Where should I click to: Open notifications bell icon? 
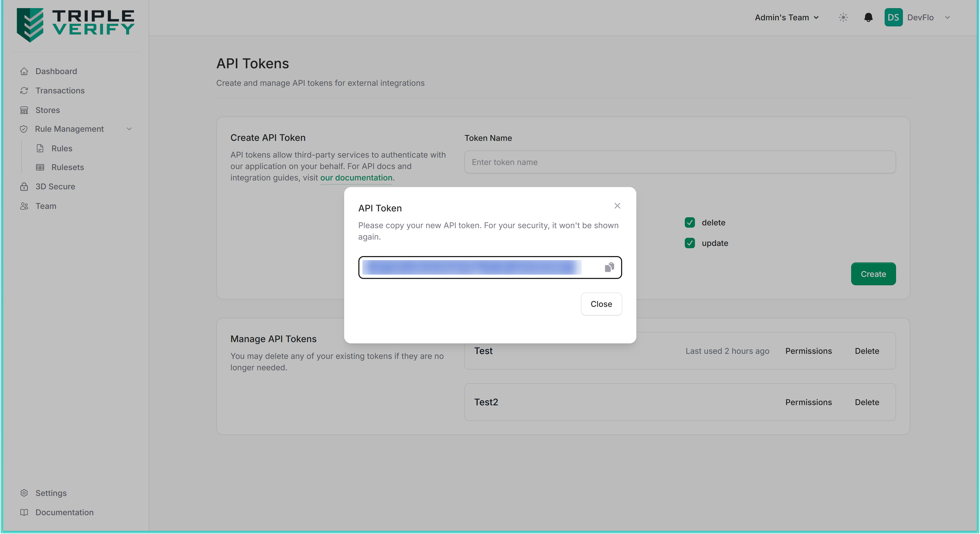[868, 18]
